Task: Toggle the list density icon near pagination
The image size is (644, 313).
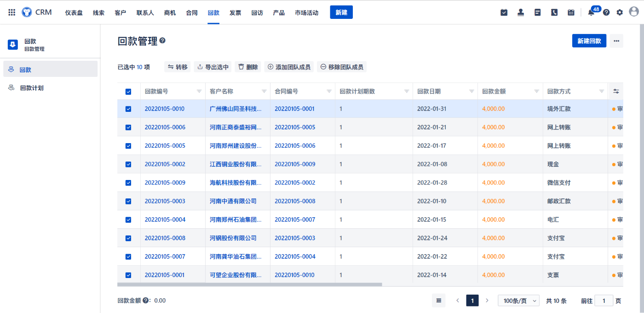Action: point(438,301)
